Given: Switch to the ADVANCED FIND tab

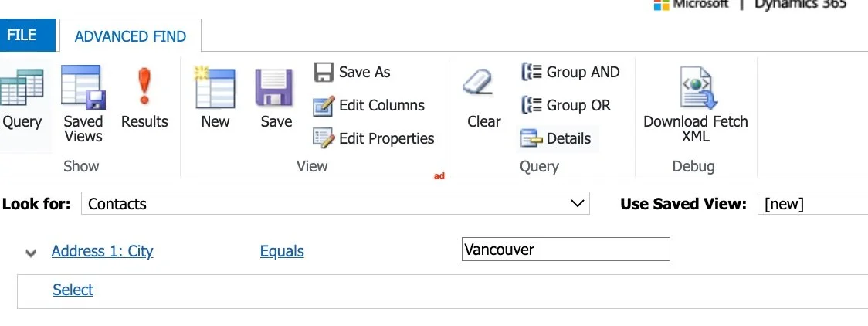Looking at the screenshot, I should pyautogui.click(x=130, y=36).
